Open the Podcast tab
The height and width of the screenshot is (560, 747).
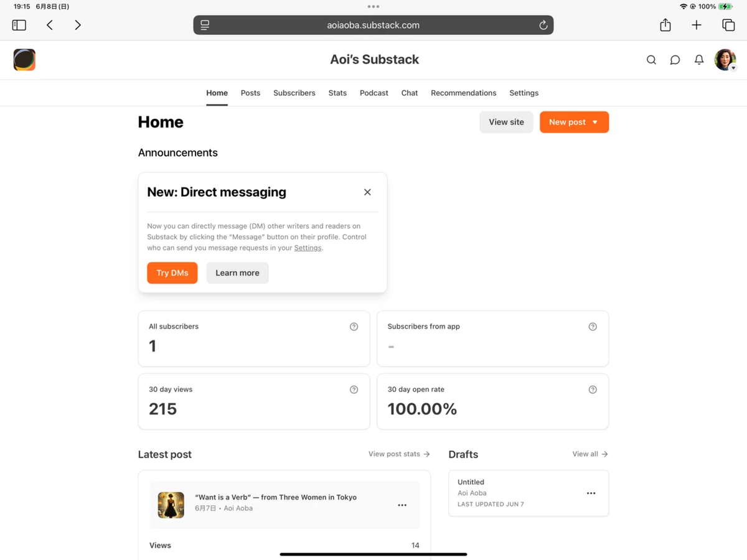pos(374,93)
